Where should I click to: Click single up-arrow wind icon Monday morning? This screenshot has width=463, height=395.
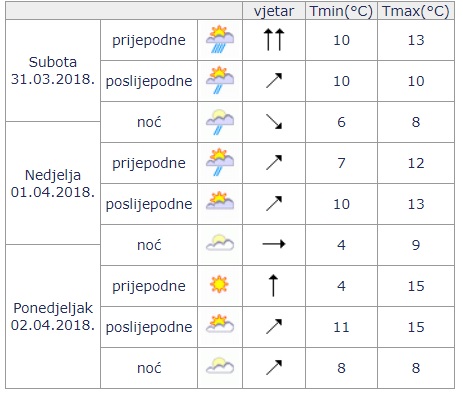(x=273, y=286)
